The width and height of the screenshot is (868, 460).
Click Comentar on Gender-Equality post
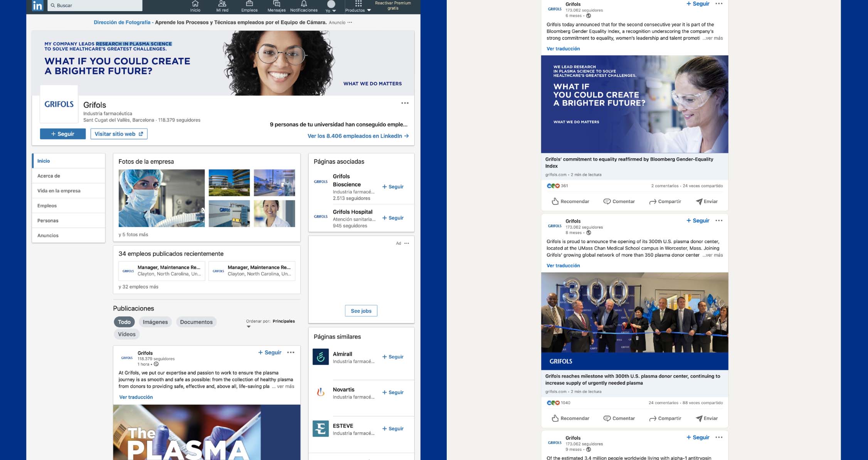[x=619, y=201]
